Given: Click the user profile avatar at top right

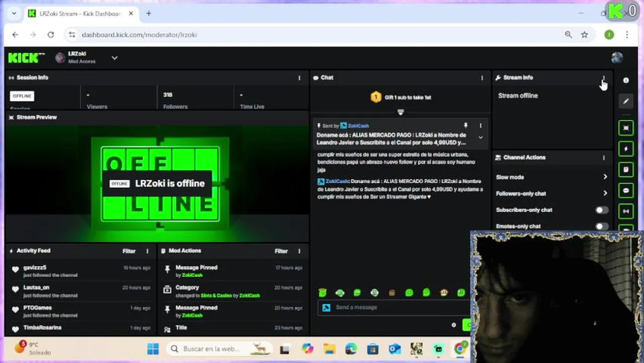Looking at the screenshot, I should tap(617, 57).
